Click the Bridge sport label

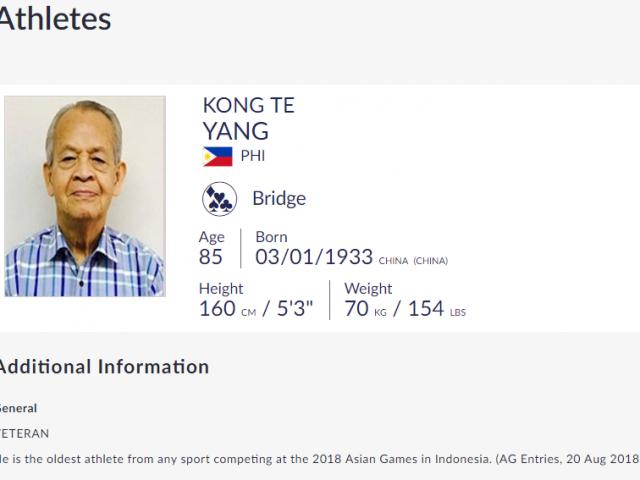click(279, 199)
